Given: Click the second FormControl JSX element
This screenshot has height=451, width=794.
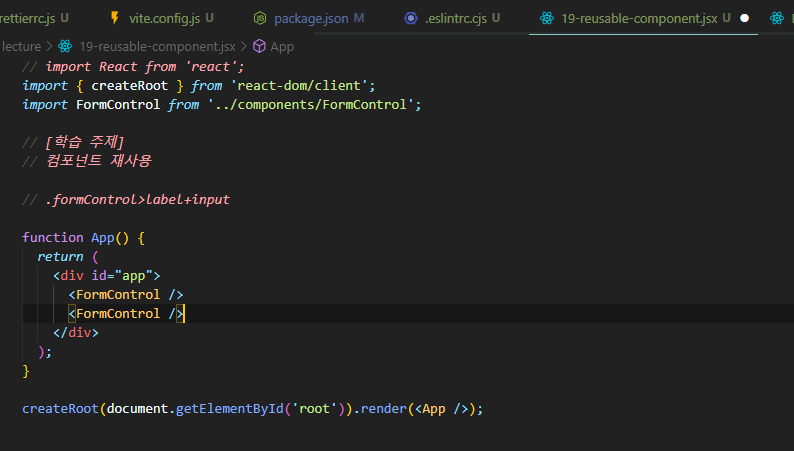Looking at the screenshot, I should (126, 314).
